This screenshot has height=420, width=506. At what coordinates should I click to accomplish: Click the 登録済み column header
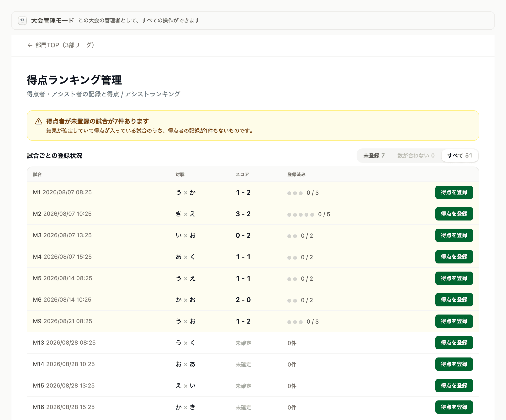pos(296,174)
